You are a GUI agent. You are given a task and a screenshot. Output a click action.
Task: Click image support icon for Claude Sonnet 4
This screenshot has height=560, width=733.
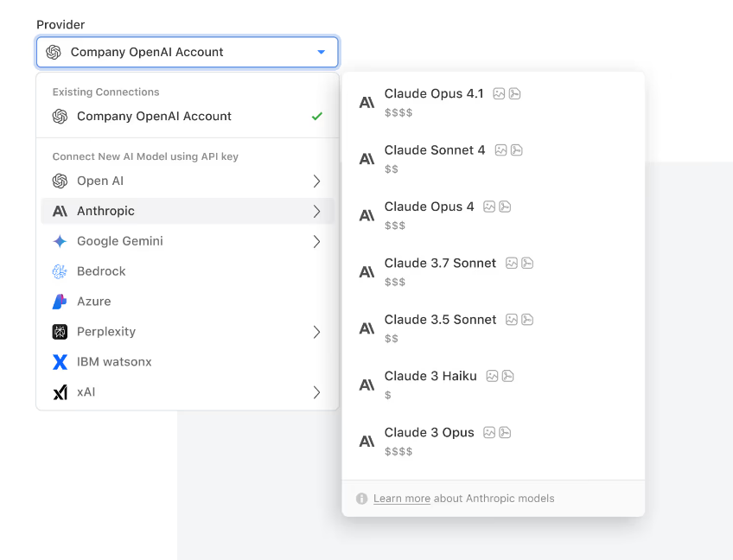pyautogui.click(x=500, y=150)
